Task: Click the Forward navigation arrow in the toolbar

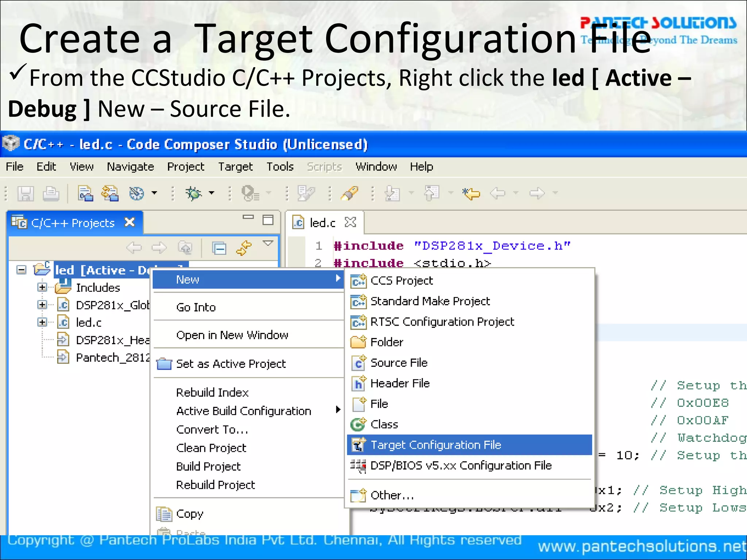Action: click(x=537, y=193)
